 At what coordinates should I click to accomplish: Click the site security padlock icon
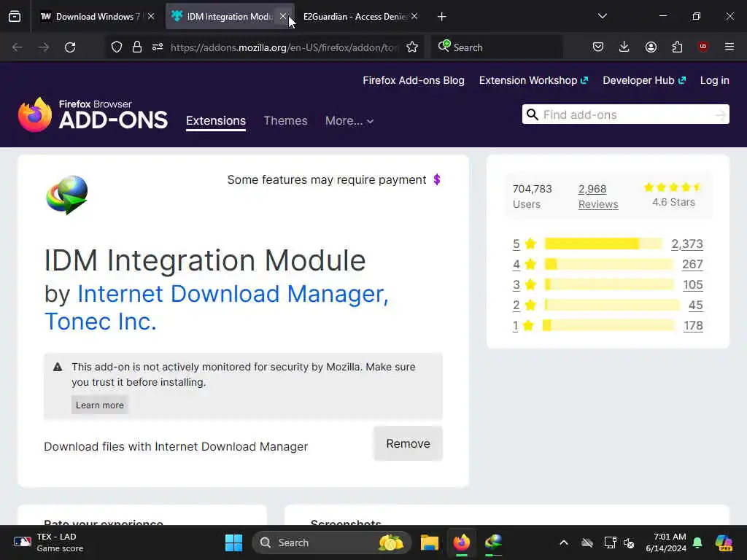coord(137,47)
